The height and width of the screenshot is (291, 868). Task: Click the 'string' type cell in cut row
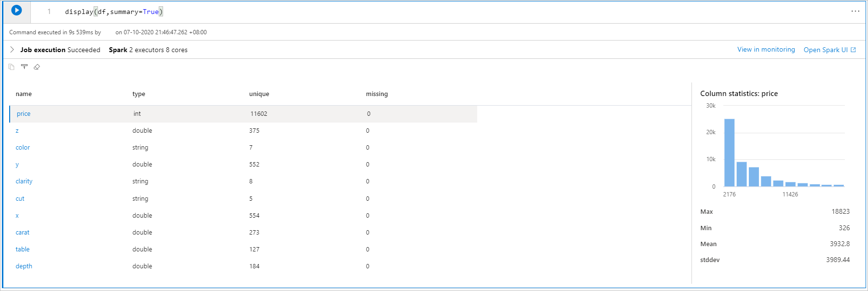click(x=140, y=199)
